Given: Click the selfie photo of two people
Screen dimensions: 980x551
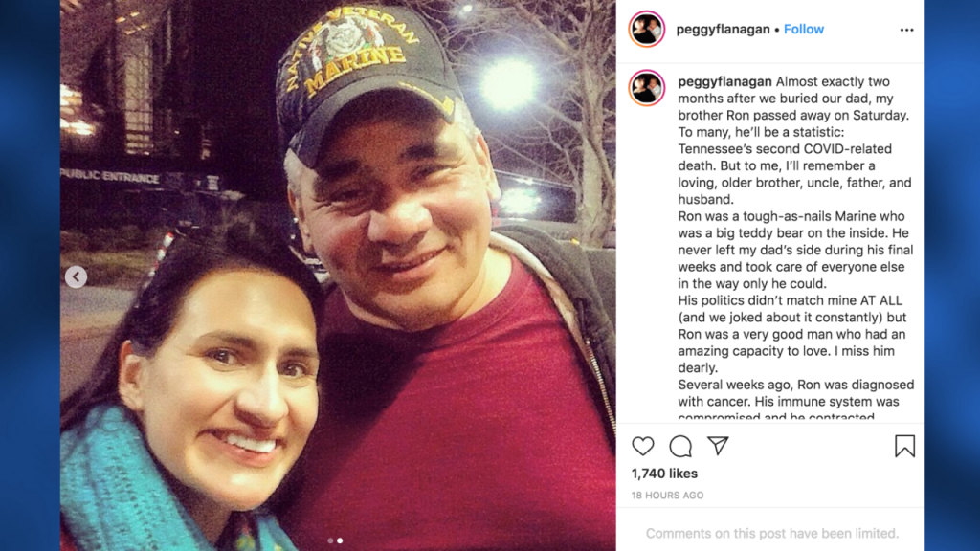Looking at the screenshot, I should coord(338,275).
